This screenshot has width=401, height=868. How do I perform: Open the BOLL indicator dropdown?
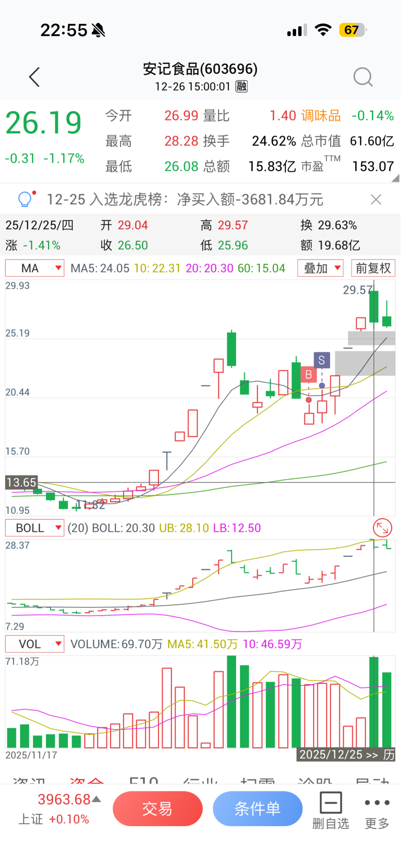pyautogui.click(x=35, y=528)
